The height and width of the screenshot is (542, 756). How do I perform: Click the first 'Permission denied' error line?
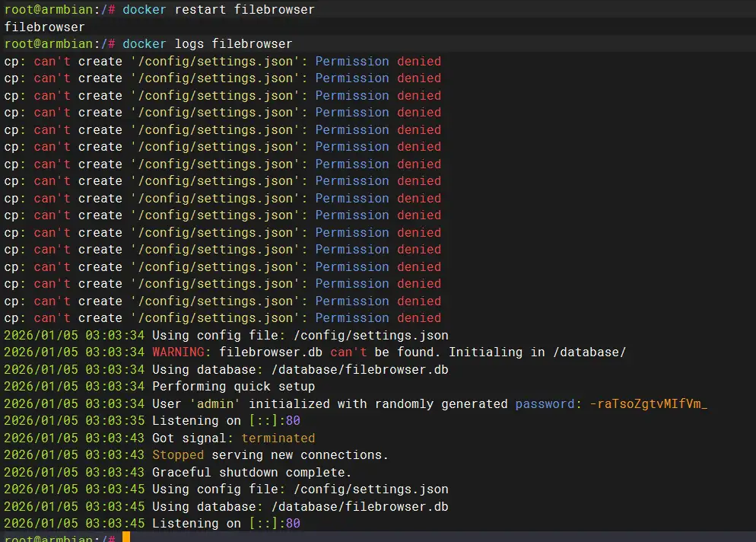tap(222, 62)
